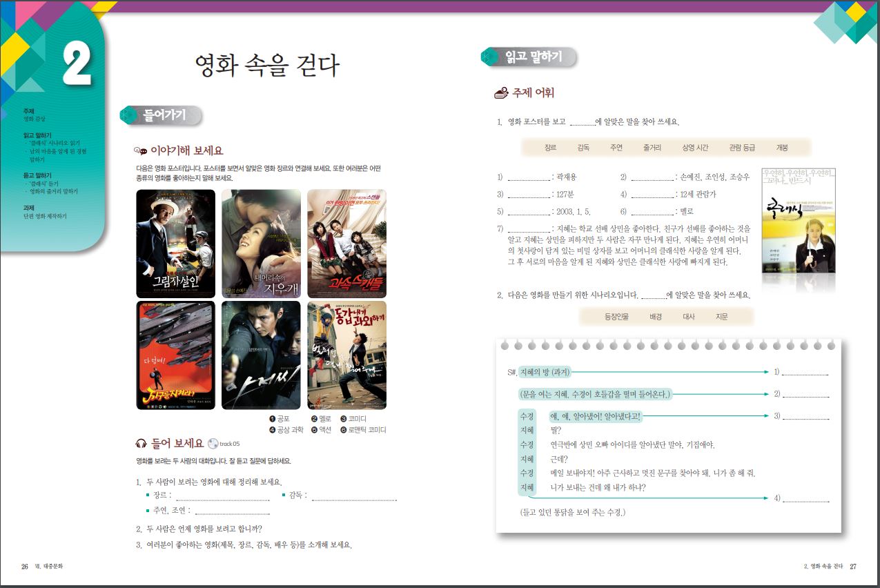This screenshot has height=588, width=880.
Task: Click the 장르 answer blank in listening section
Action: [222, 496]
